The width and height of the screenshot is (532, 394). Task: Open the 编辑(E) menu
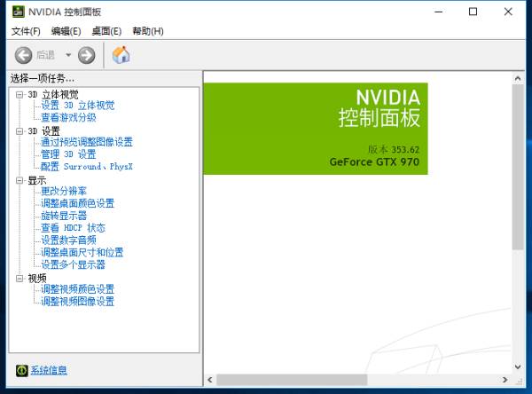66,31
